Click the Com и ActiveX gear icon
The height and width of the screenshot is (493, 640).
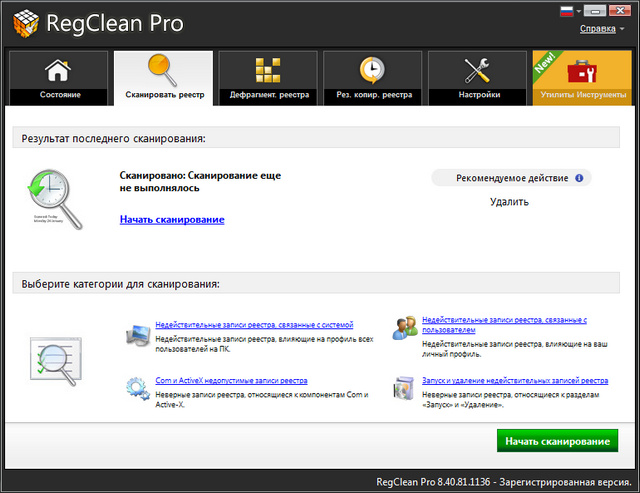(138, 388)
